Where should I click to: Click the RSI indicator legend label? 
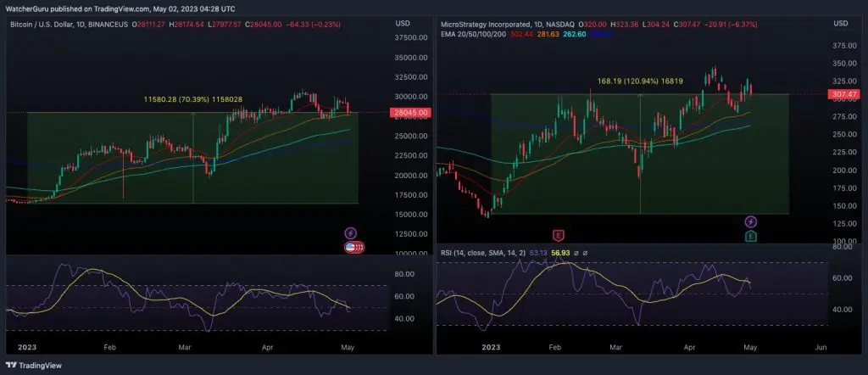[x=474, y=252]
